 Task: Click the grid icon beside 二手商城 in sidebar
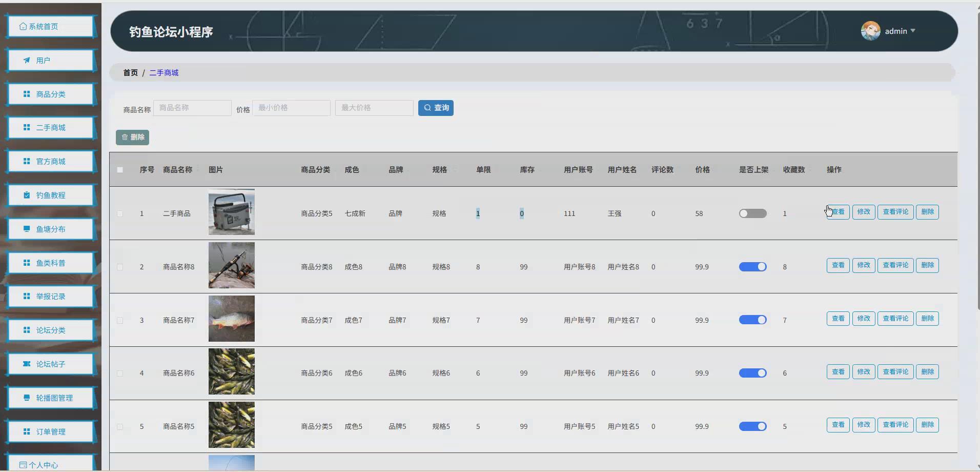click(x=27, y=127)
